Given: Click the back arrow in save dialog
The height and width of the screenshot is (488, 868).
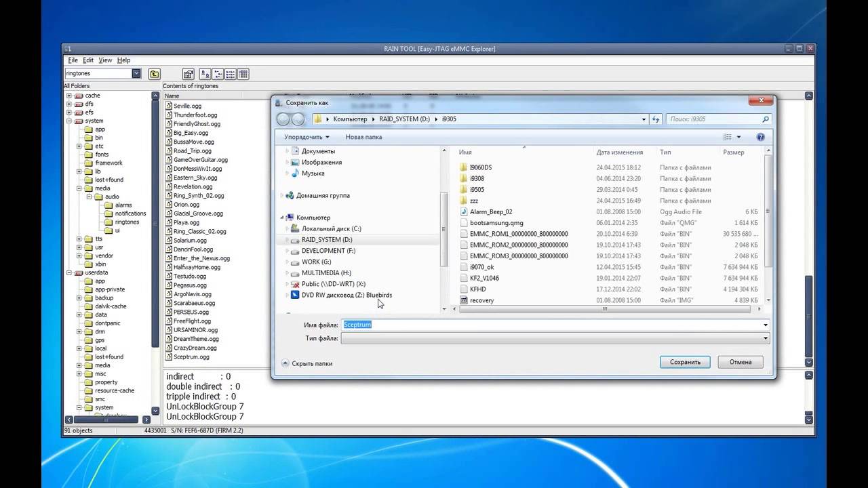Looking at the screenshot, I should (283, 119).
